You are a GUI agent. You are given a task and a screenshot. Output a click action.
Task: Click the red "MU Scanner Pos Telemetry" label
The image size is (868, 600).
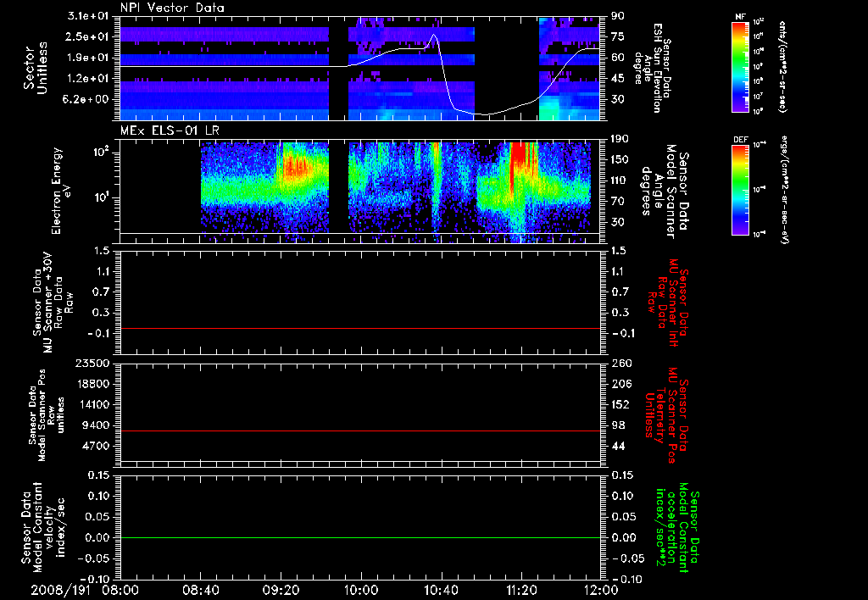point(668,415)
